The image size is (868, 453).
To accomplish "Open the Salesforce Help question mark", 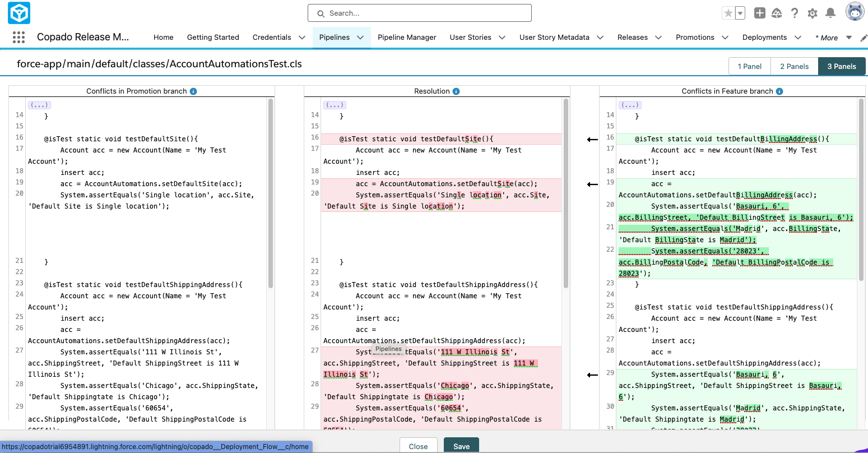I will 795,13.
